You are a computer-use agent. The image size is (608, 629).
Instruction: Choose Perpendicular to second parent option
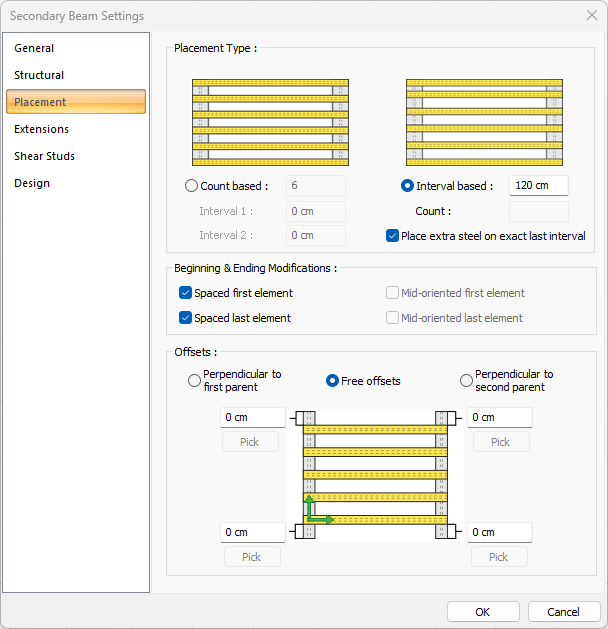466,381
